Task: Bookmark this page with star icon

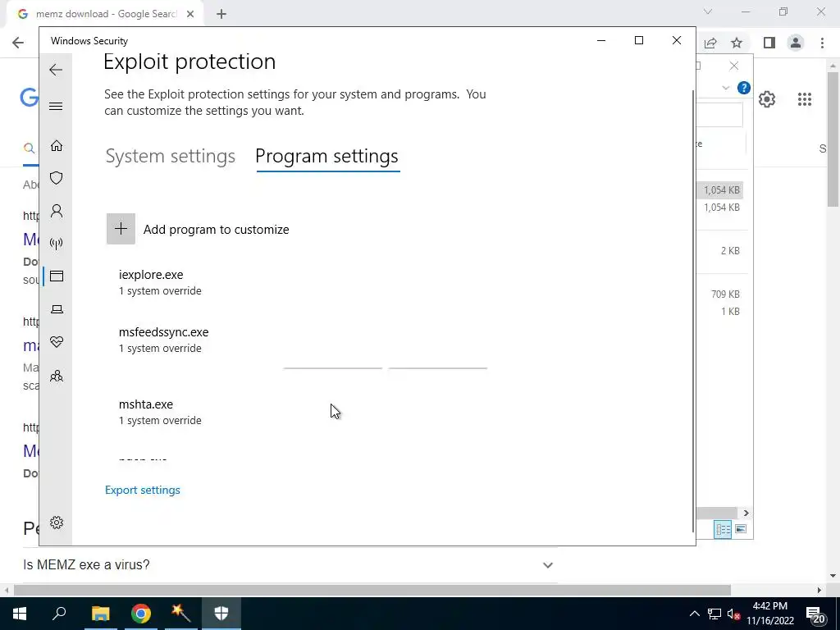Action: click(737, 43)
